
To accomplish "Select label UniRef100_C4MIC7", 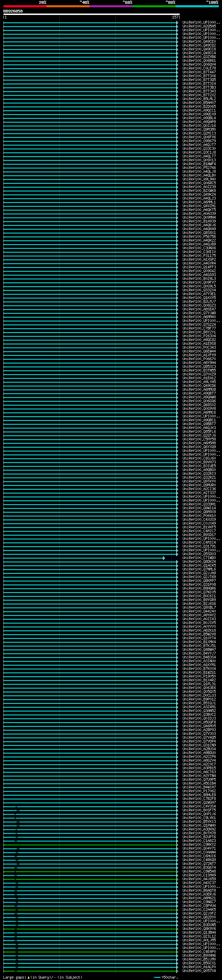I will point(199,531).
